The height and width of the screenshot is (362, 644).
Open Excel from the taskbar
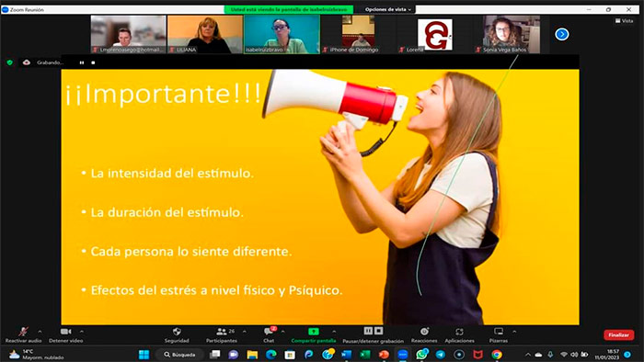point(365,355)
